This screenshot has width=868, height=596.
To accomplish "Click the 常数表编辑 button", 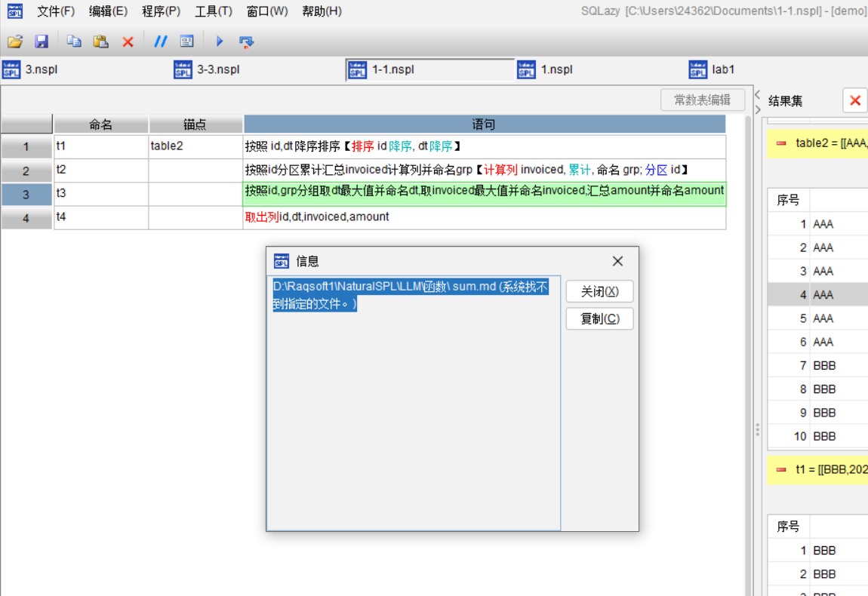I will click(x=702, y=100).
